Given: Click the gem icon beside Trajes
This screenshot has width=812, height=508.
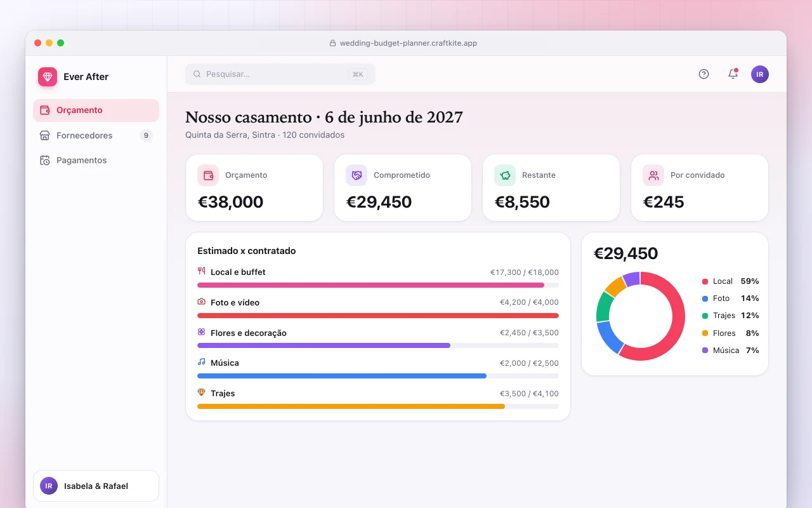Looking at the screenshot, I should pos(202,392).
